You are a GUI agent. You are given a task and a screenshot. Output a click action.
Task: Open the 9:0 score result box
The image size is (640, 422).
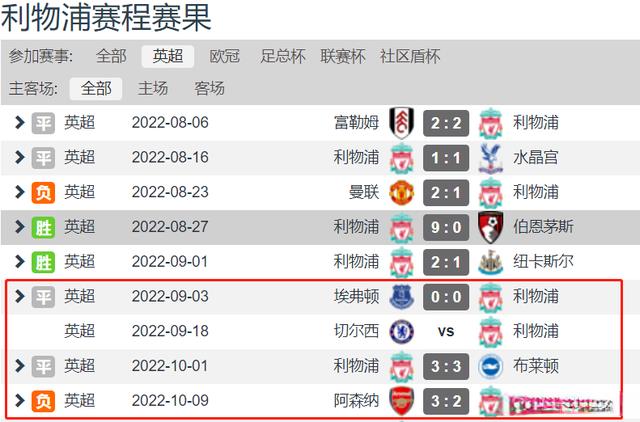coord(446,227)
